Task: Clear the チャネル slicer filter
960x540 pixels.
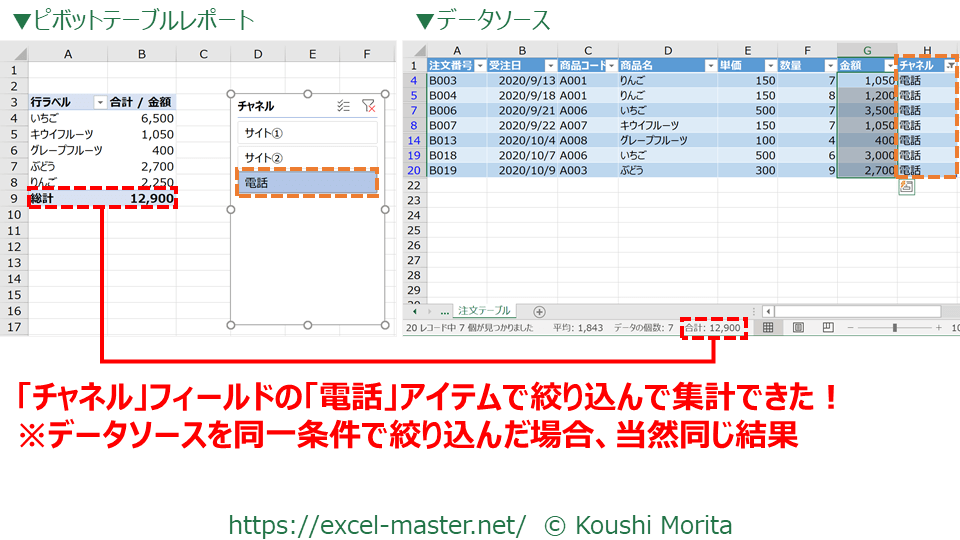Action: coord(368,105)
